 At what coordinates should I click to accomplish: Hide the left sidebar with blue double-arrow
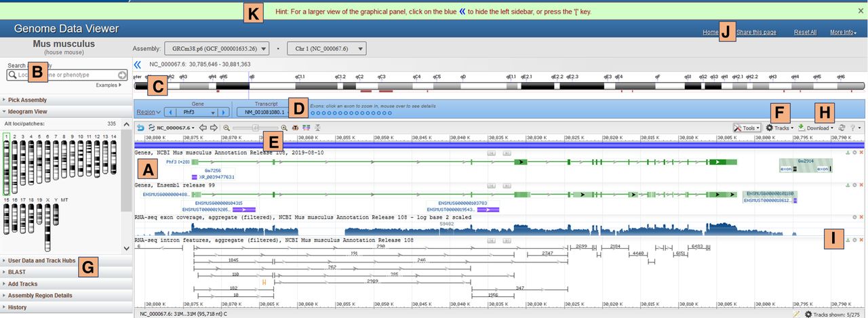coord(137,64)
